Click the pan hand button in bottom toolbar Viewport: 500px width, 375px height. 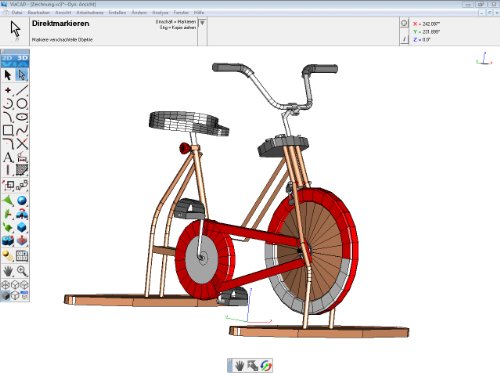(x=239, y=366)
